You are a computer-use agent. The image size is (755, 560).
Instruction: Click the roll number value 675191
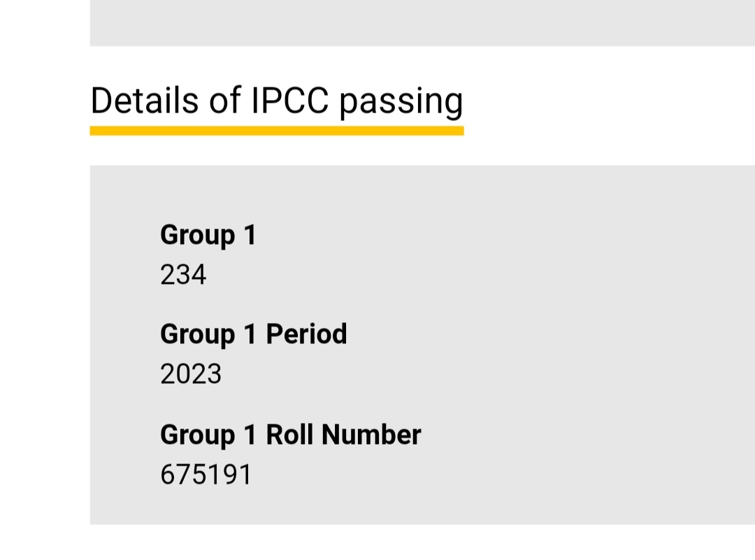[x=206, y=475]
